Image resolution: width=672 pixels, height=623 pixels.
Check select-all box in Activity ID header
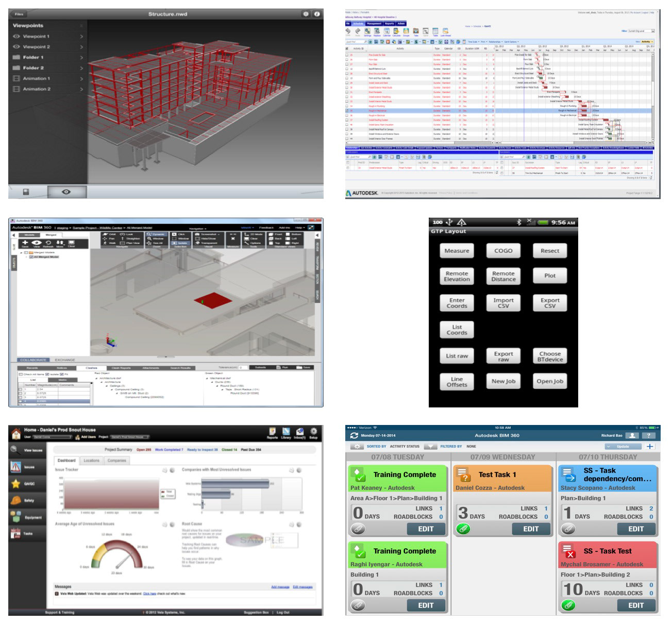(347, 48)
